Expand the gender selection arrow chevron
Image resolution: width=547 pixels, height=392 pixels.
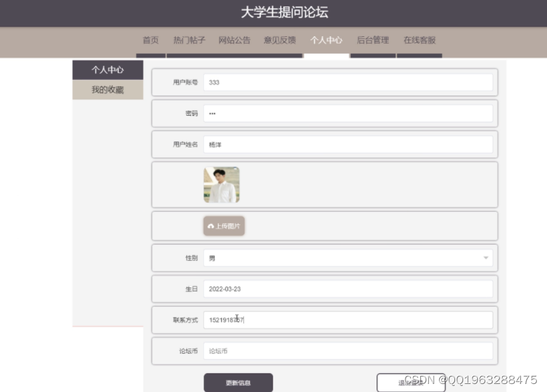coord(485,257)
